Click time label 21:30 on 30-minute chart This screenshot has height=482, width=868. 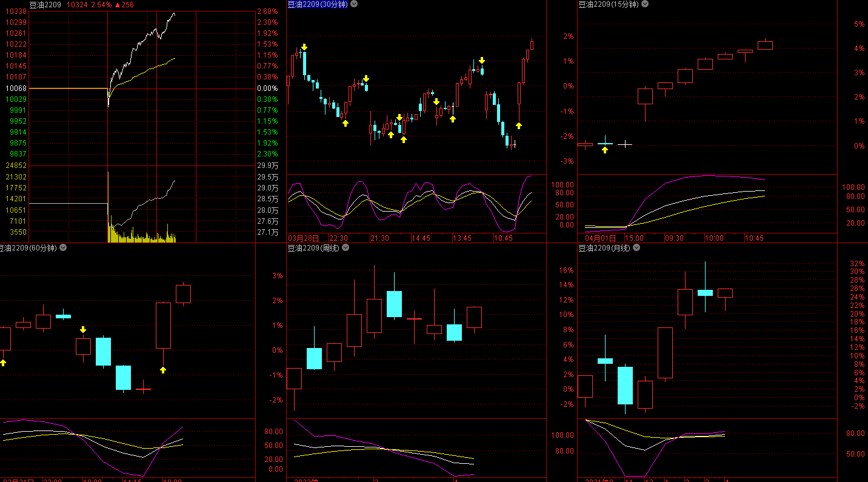[x=379, y=238]
